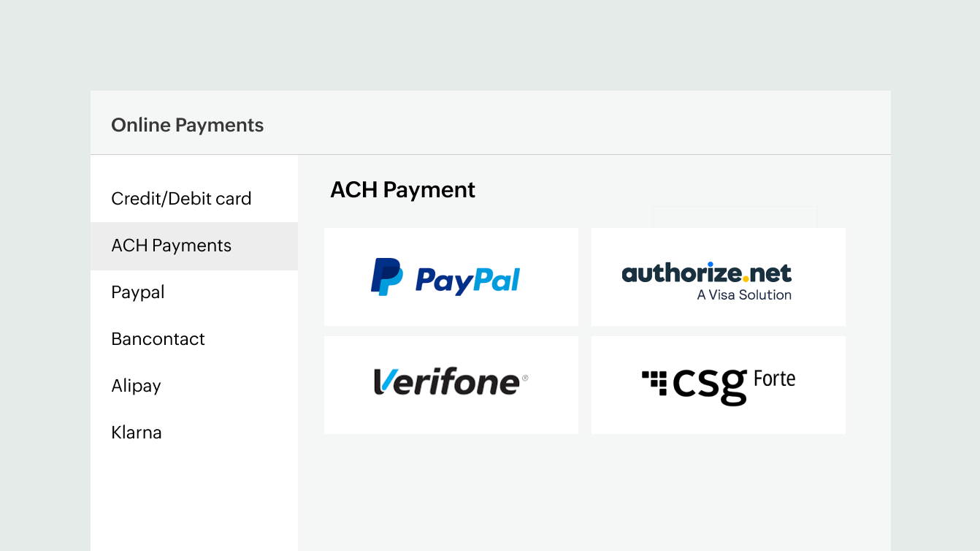
Task: Click the Online Payments header title
Action: [x=187, y=125]
